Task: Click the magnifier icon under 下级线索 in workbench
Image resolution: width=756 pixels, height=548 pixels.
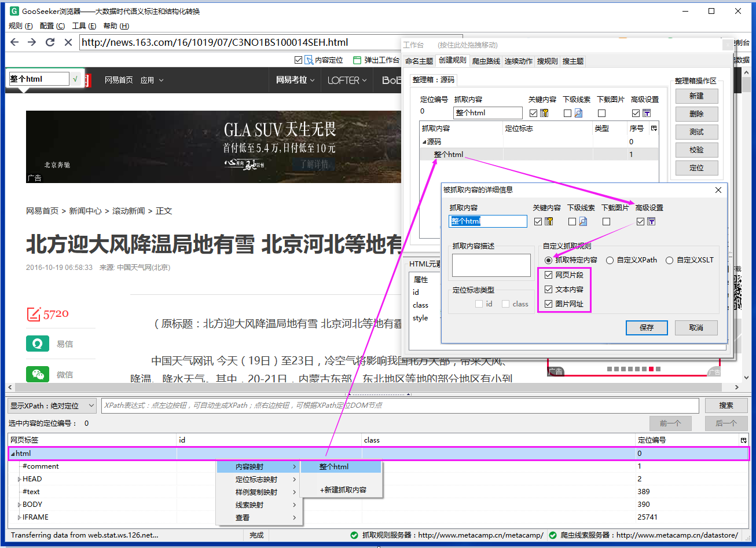Action: click(x=578, y=113)
